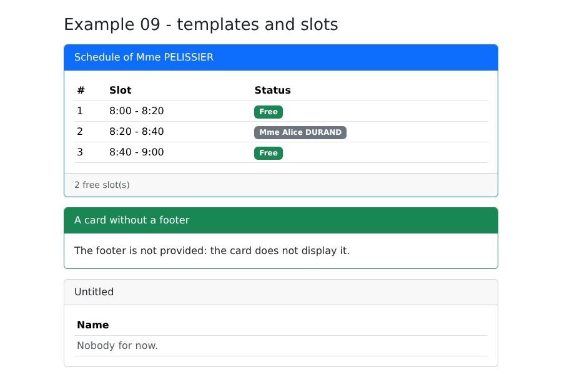Viewport: 562px width, 392px height.
Task: Click the "2 free slot(s)" footer text
Action: pyautogui.click(x=102, y=185)
